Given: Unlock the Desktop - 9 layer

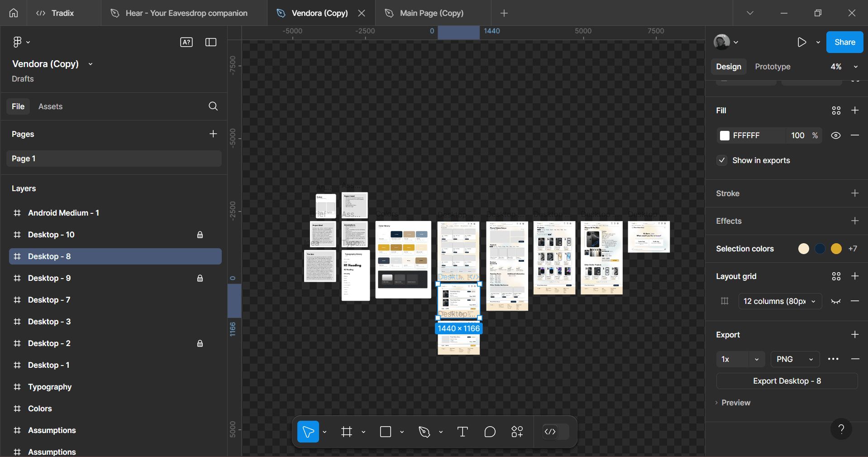Looking at the screenshot, I should tap(200, 278).
